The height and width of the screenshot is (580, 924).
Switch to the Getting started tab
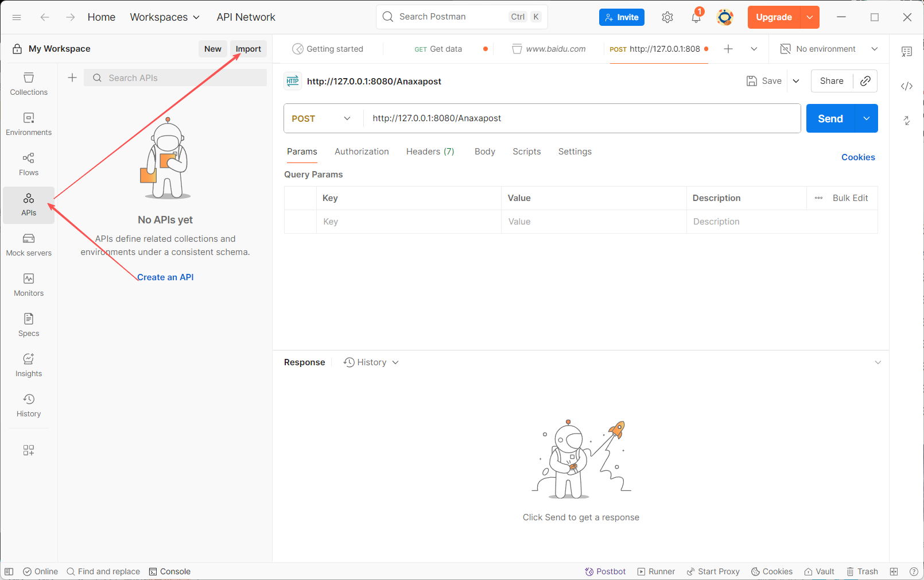(328, 49)
